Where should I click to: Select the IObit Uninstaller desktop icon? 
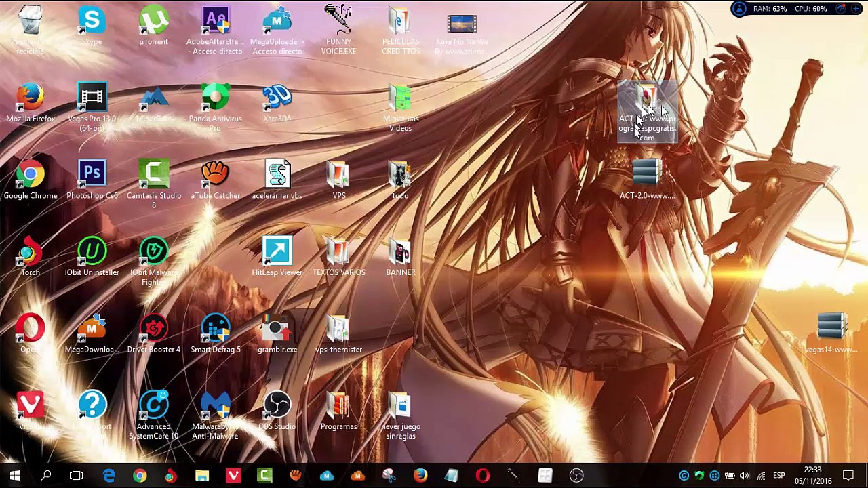[92, 257]
